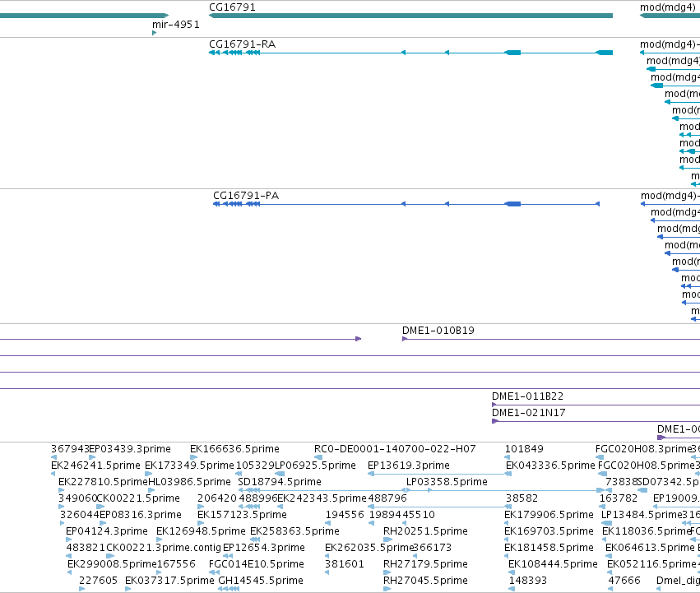
Task: Click the EK258363.5prime EST label
Action: click(294, 531)
